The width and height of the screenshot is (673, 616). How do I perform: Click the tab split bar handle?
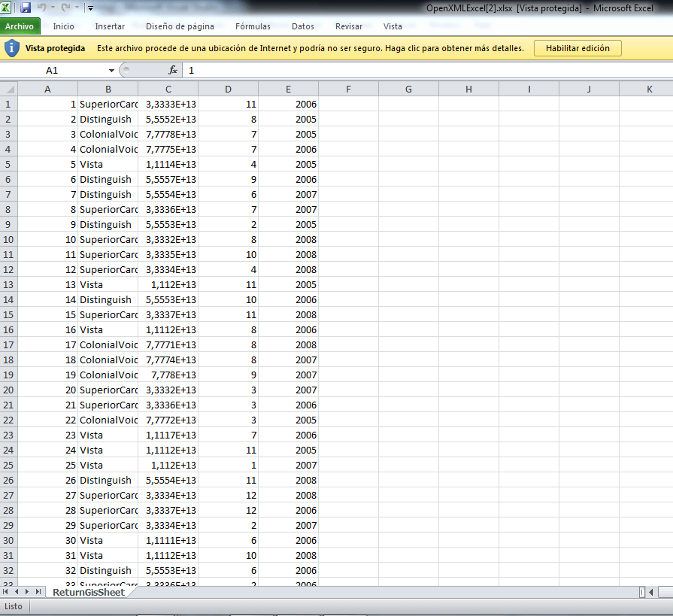point(642,593)
